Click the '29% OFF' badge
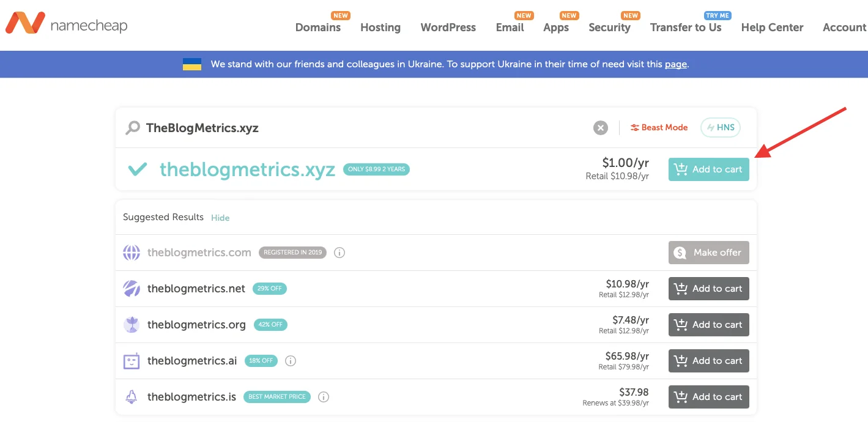 [269, 289]
